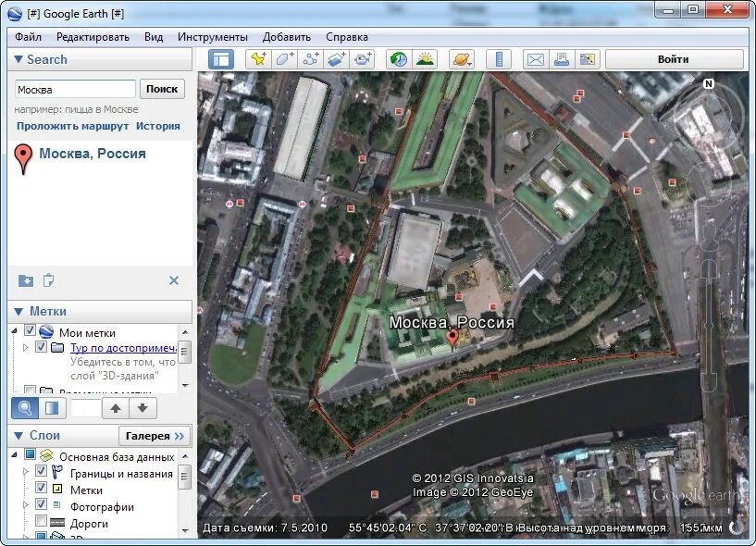Viewport: 756px width, 546px height.
Task: Collapse the Основная база данных node
Action: point(14,454)
